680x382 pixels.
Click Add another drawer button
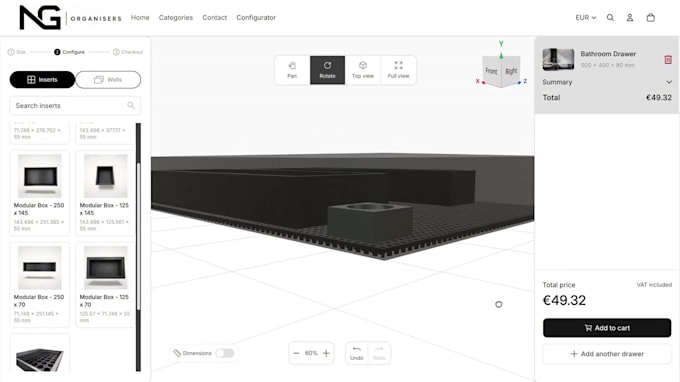click(x=607, y=354)
